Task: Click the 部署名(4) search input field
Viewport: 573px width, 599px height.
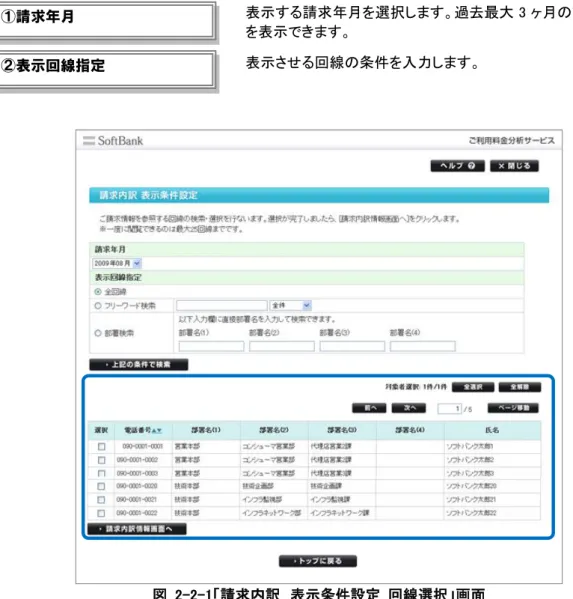Action: tap(422, 346)
